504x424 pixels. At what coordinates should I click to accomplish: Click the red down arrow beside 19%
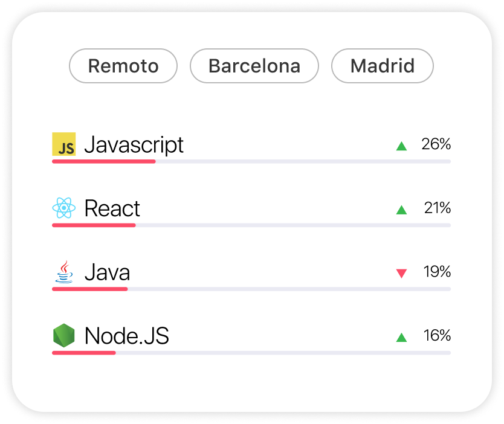pyautogui.click(x=401, y=274)
